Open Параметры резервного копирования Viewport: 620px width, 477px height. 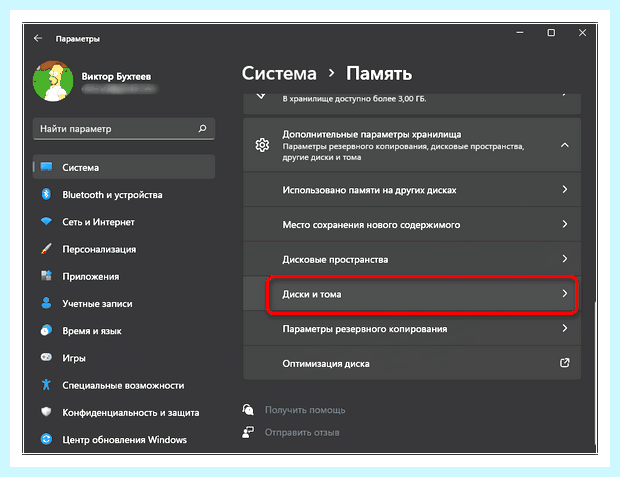412,329
